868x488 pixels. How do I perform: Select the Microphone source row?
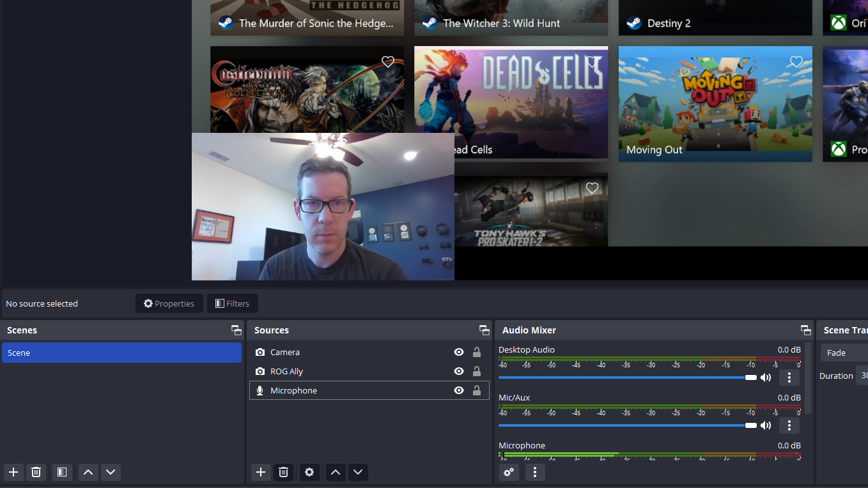coord(369,390)
